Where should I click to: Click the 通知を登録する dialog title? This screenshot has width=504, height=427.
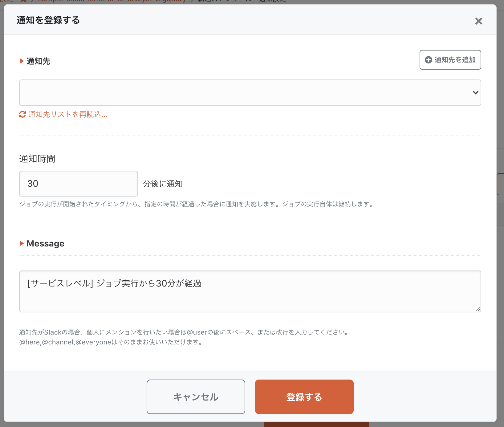(48, 20)
